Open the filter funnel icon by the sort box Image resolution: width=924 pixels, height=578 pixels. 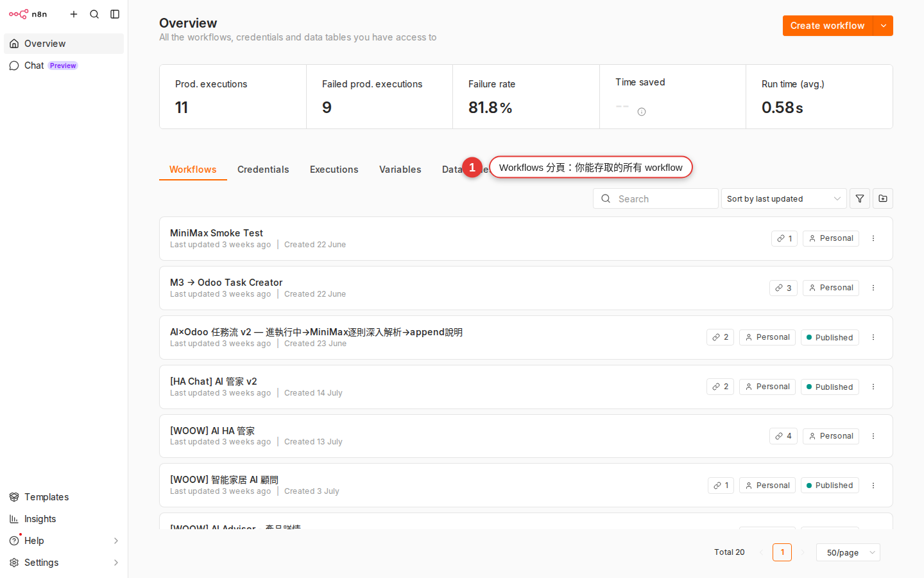tap(860, 198)
